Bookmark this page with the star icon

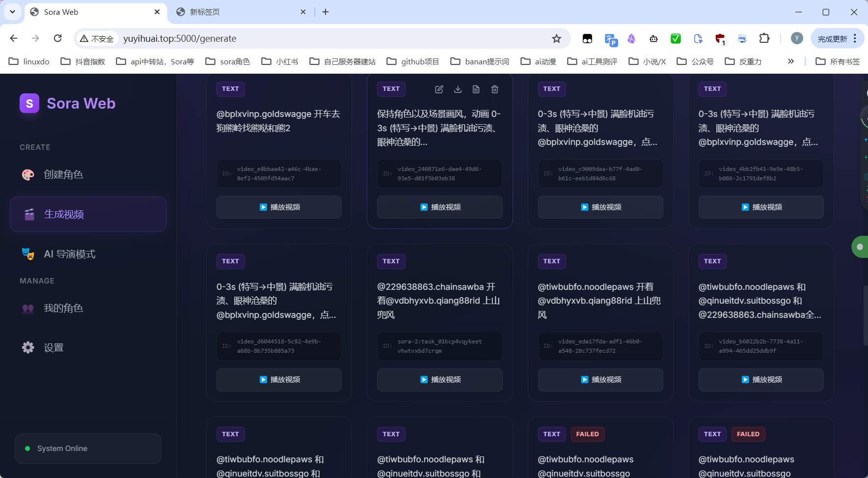[x=556, y=38]
